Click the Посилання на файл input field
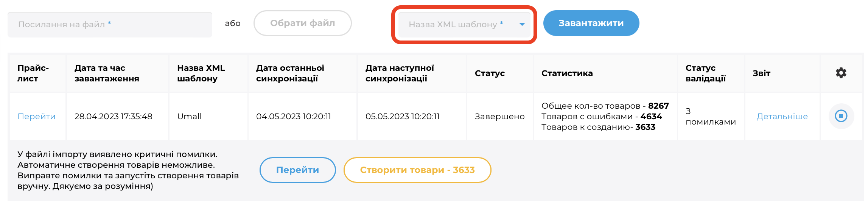Viewport: 868px width, 209px height. 110,25
